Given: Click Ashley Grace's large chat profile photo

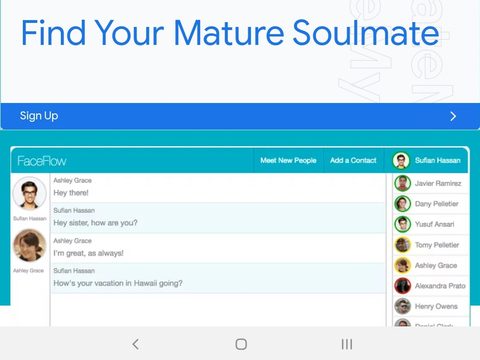Looking at the screenshot, I should (30, 245).
